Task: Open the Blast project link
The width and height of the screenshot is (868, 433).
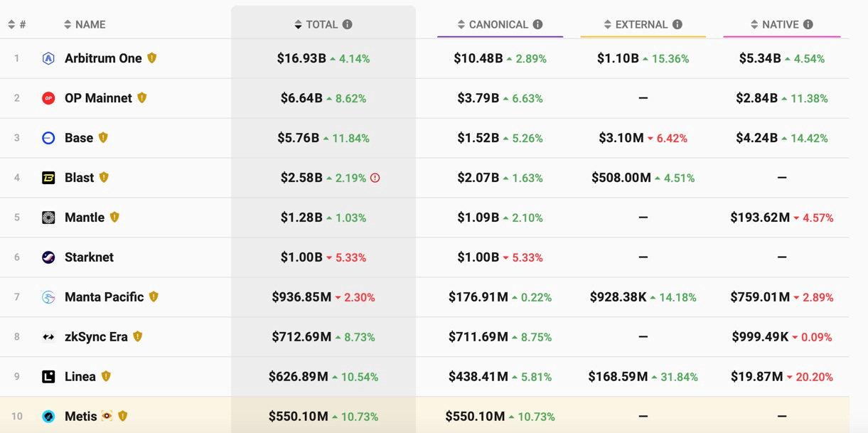Action: coord(80,178)
